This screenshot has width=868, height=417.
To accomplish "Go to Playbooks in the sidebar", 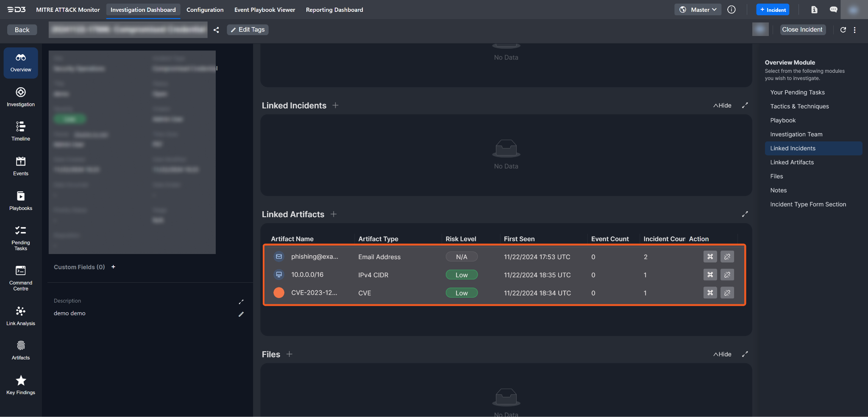I will (21, 201).
